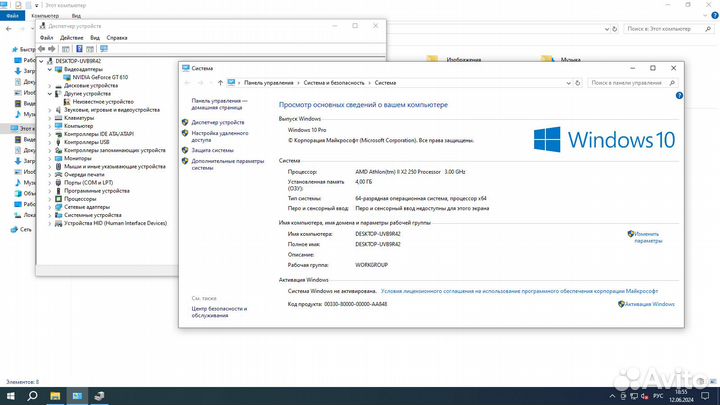The width and height of the screenshot is (720, 405).
Task: Open Дополнительные параметры системы link
Action: (227, 164)
